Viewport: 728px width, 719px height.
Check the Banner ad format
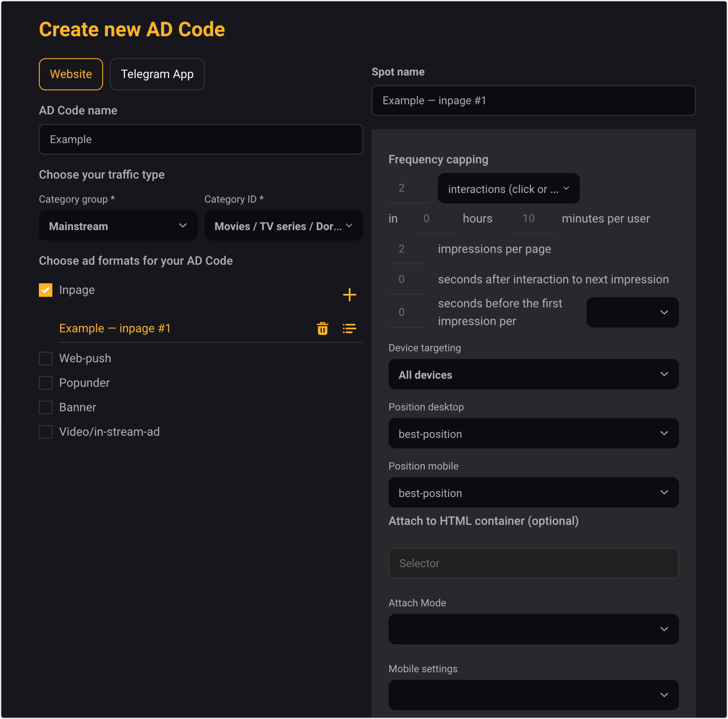coord(45,407)
